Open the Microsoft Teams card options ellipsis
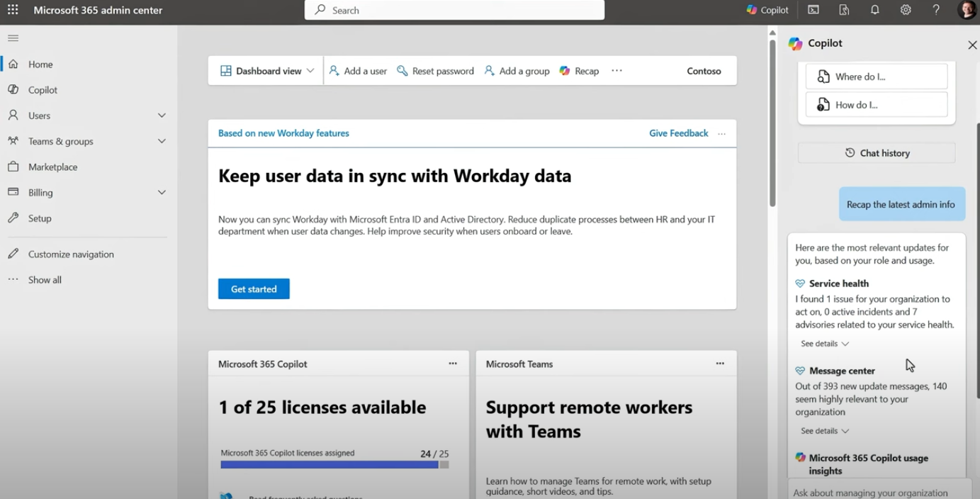 click(720, 363)
